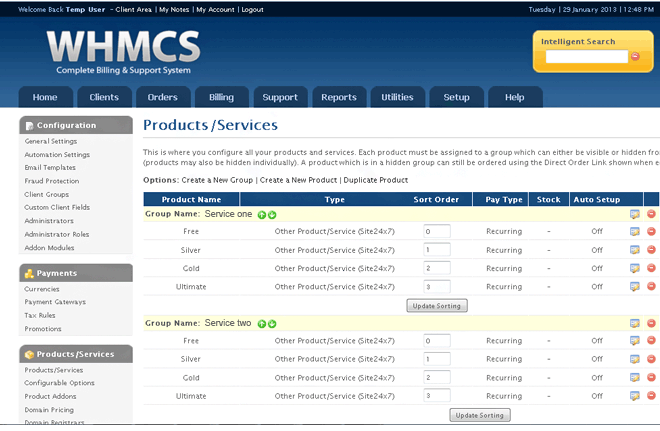The width and height of the screenshot is (660, 431).
Task: Click Intelligent Search go icon
Action: tap(636, 56)
